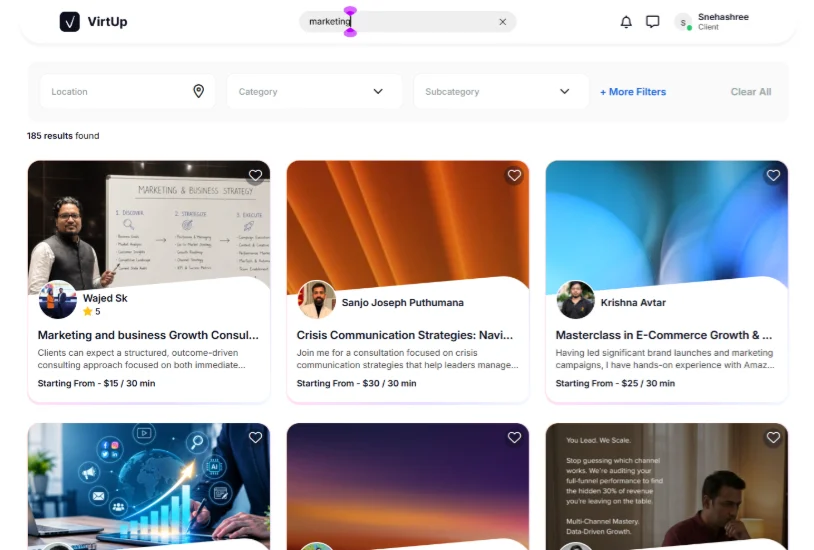The image size is (814, 550).
Task: Favorite the 'You Lead. We Scale.' card heart
Action: pyautogui.click(x=773, y=438)
